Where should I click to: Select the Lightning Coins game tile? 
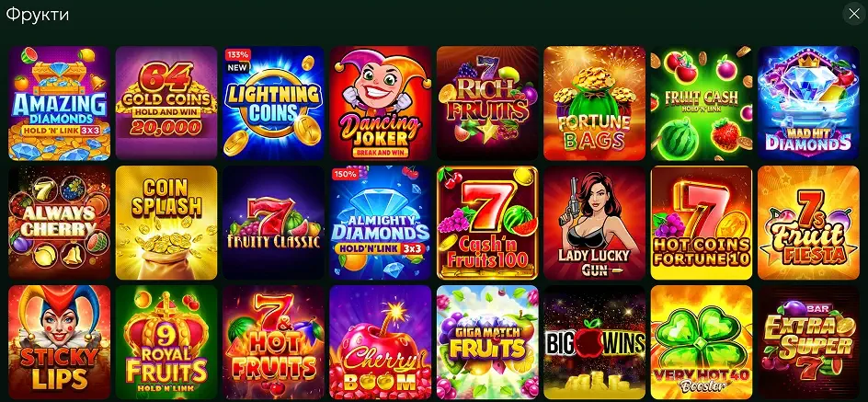[x=273, y=104]
